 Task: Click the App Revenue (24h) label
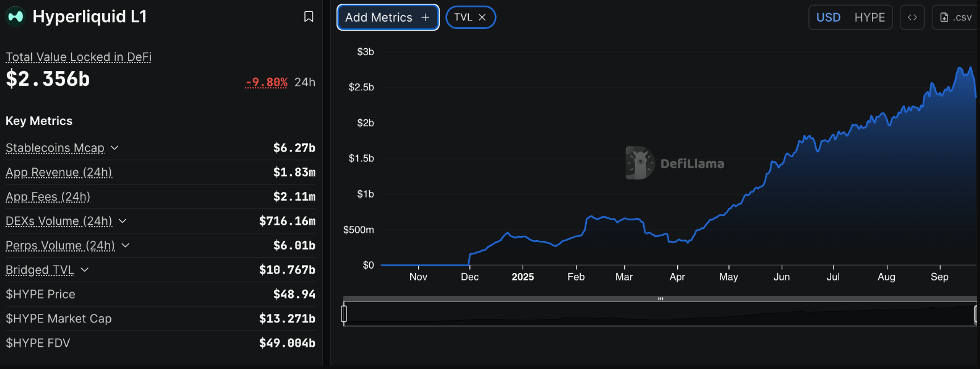click(59, 172)
